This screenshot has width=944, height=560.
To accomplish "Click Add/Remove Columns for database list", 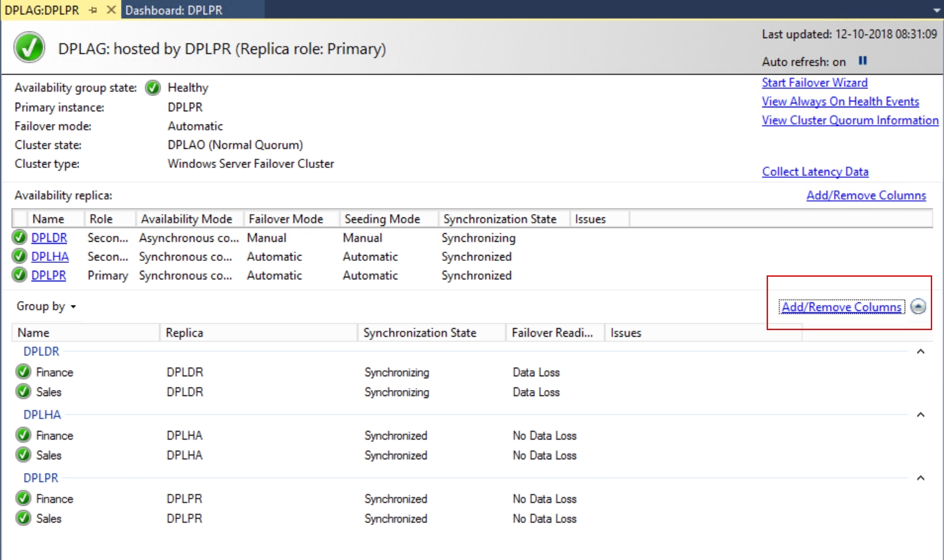I will tap(842, 307).
